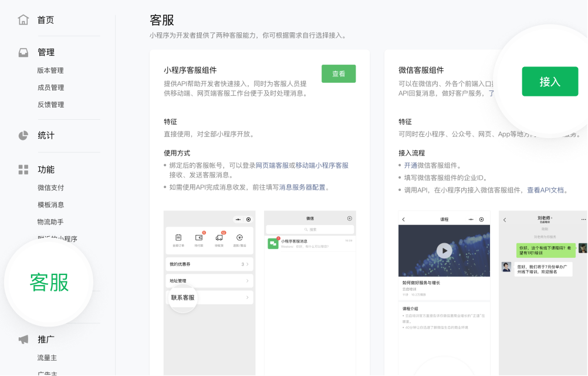588x376 pixels.
Task: Select 客服 in the sidebar menu
Action: [x=49, y=282]
